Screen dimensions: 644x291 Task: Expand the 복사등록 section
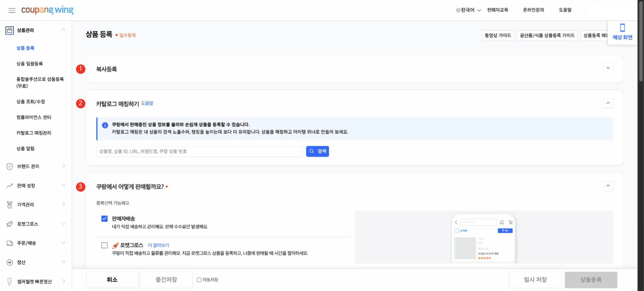tap(608, 69)
